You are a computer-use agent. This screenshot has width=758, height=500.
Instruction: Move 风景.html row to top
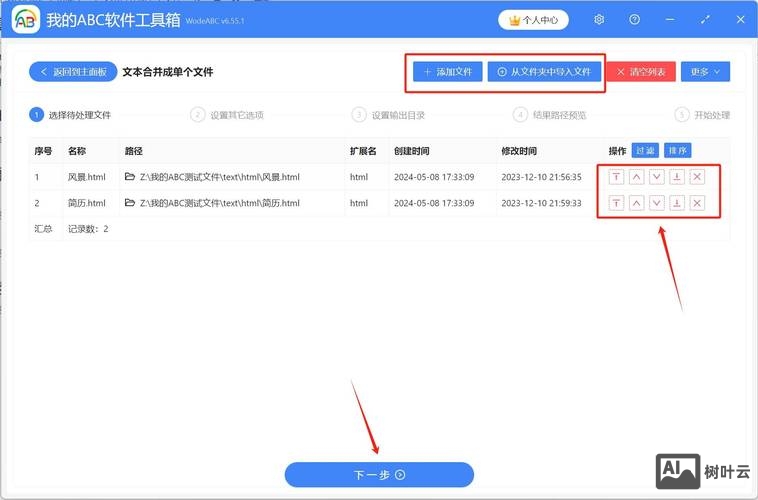tap(616, 177)
